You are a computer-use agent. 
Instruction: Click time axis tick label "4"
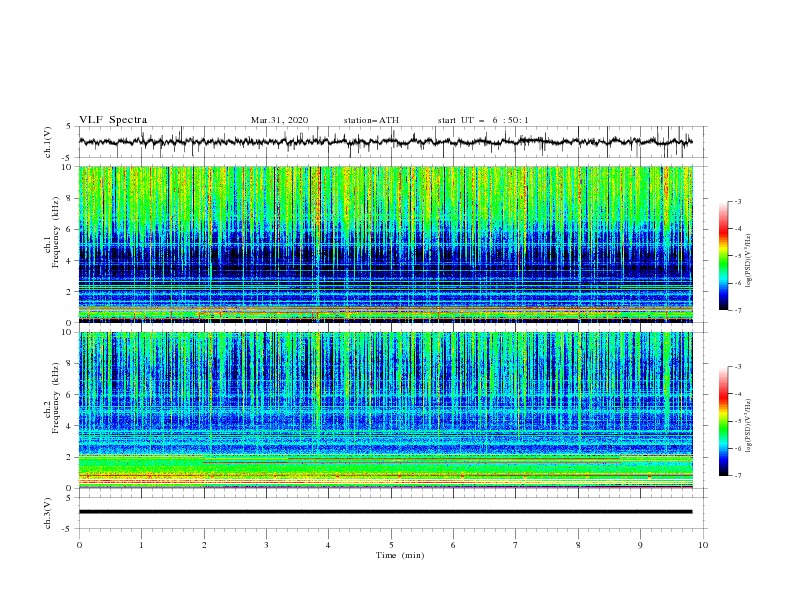tap(329, 545)
